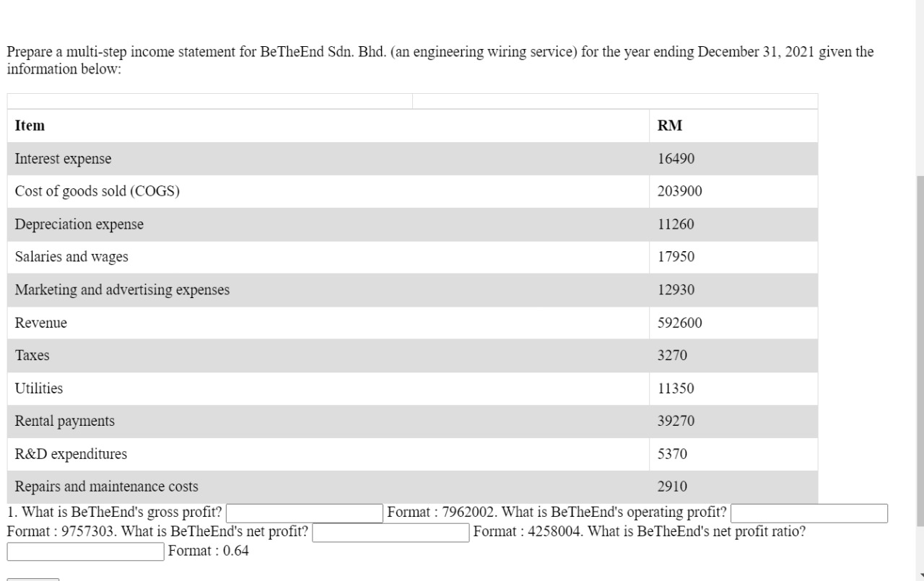Image resolution: width=924 pixels, height=581 pixels.
Task: Click the scrollbar down arrow
Action: tap(918, 575)
